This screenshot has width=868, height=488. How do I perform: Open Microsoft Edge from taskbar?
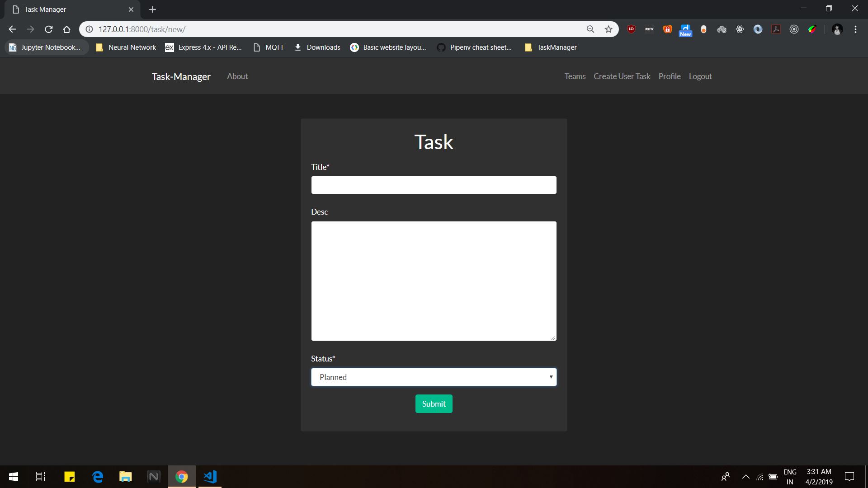98,477
